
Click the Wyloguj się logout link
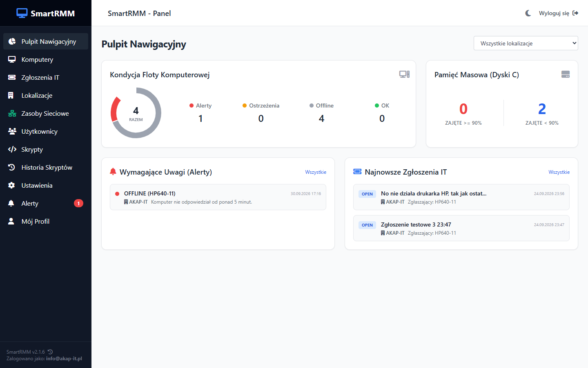pos(559,13)
